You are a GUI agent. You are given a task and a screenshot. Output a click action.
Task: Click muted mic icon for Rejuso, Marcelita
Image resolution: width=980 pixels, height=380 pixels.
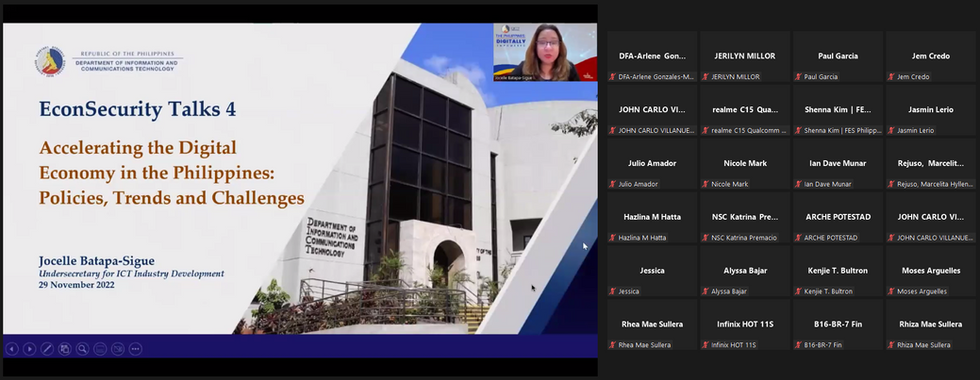pos(891,184)
